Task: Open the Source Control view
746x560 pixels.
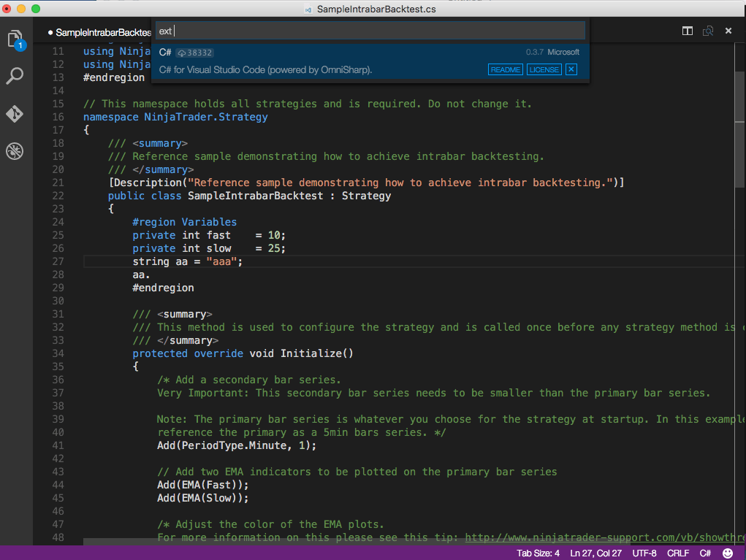Action: coord(15,113)
